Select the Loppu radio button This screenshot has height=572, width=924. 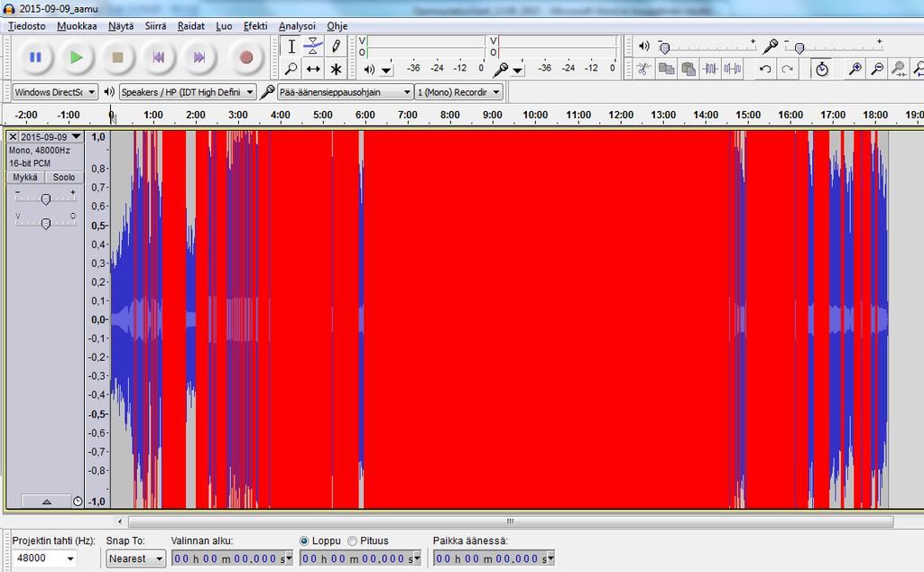(304, 540)
